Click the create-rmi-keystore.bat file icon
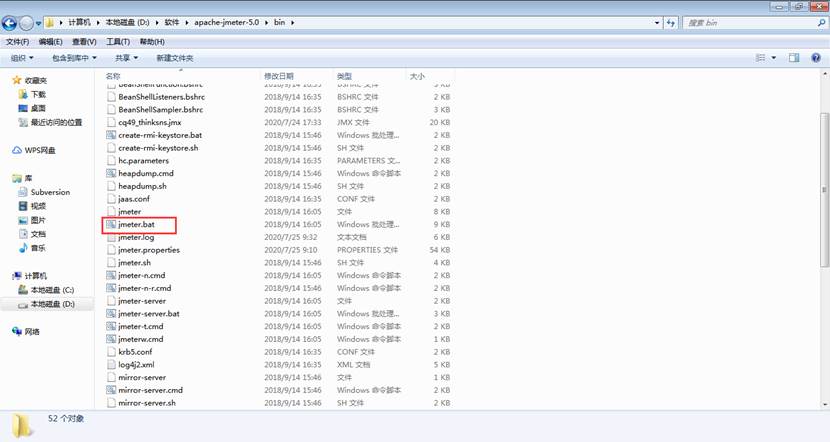This screenshot has height=442, width=830. (x=111, y=135)
